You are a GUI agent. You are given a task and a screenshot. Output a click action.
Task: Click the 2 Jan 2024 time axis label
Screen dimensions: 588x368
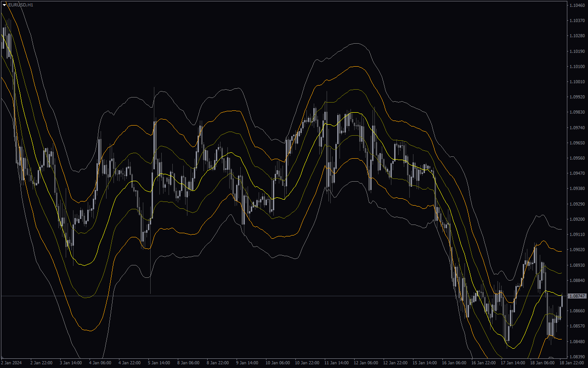point(11,362)
